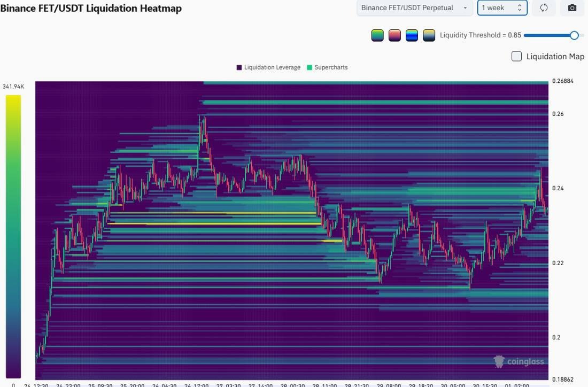Click the 0.24 price axis label
Viewport: 588px width, 387px height.
[558, 188]
